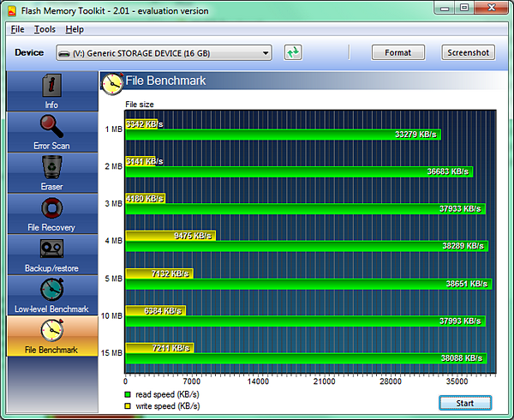
Task: Click the 36683 KB/s read value
Action: coord(448,171)
